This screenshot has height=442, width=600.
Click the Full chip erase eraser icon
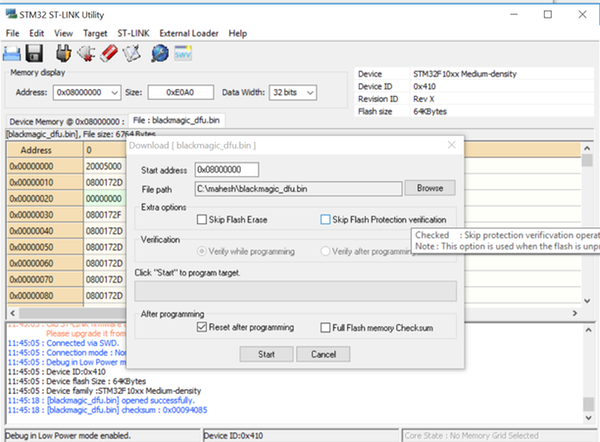(109, 53)
